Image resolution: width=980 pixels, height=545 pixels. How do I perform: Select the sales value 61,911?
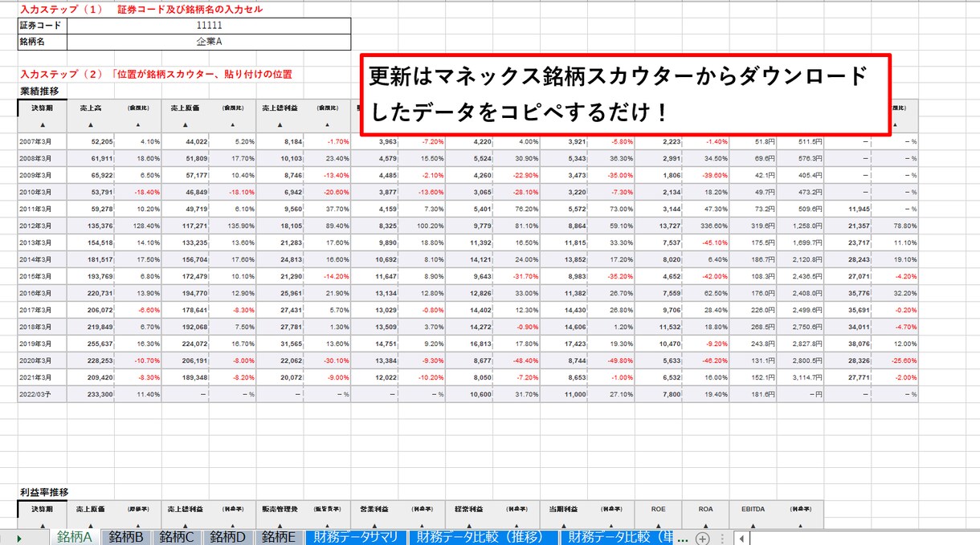click(91, 158)
